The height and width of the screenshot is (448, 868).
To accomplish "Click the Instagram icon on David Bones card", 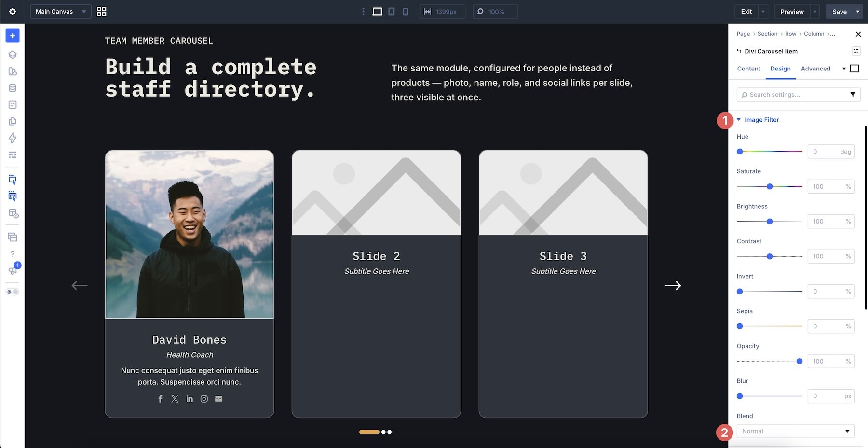I will coord(204,399).
